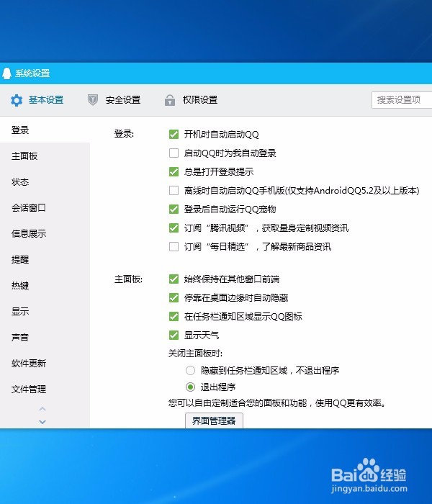Click the gear icon for 基本设置
Viewport: 432px width, 504px height.
[x=17, y=100]
